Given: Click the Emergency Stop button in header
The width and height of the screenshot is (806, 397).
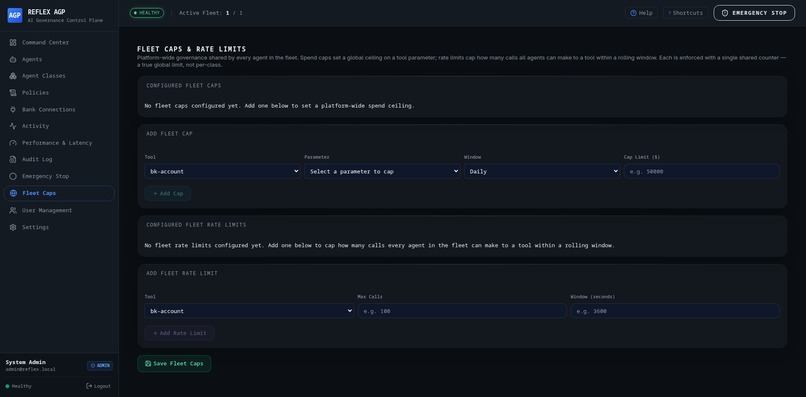Looking at the screenshot, I should coord(754,13).
